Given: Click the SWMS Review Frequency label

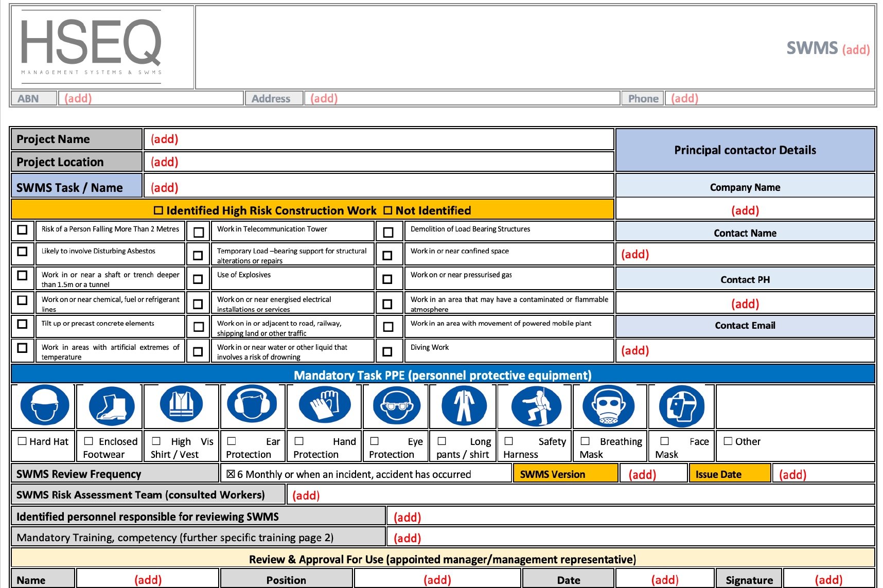Looking at the screenshot, I should [x=79, y=474].
